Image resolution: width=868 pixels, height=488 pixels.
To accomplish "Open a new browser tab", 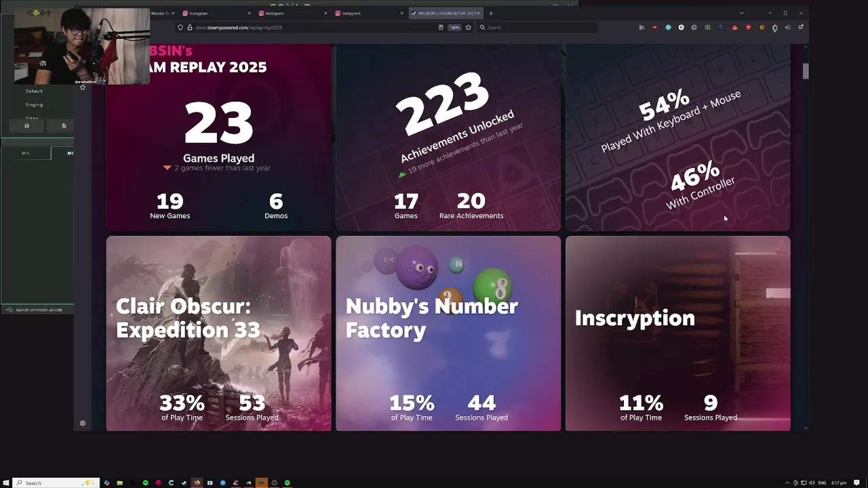I will pyautogui.click(x=491, y=13).
